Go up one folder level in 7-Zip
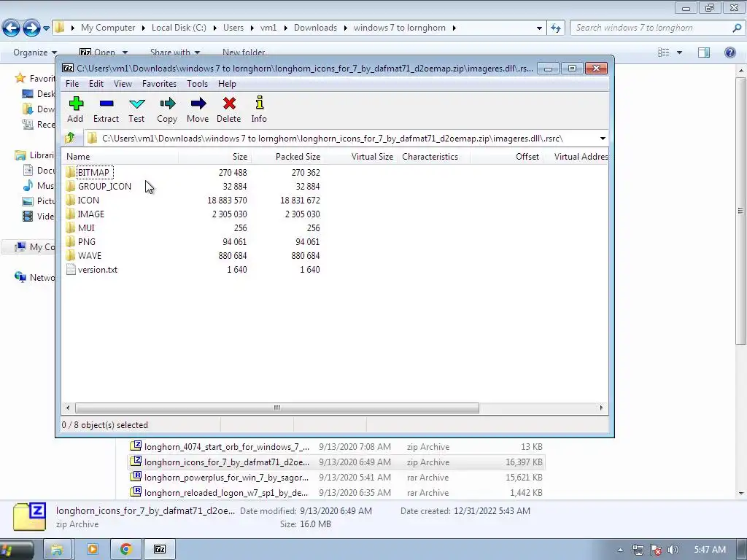This screenshot has width=747, height=560. [x=70, y=138]
